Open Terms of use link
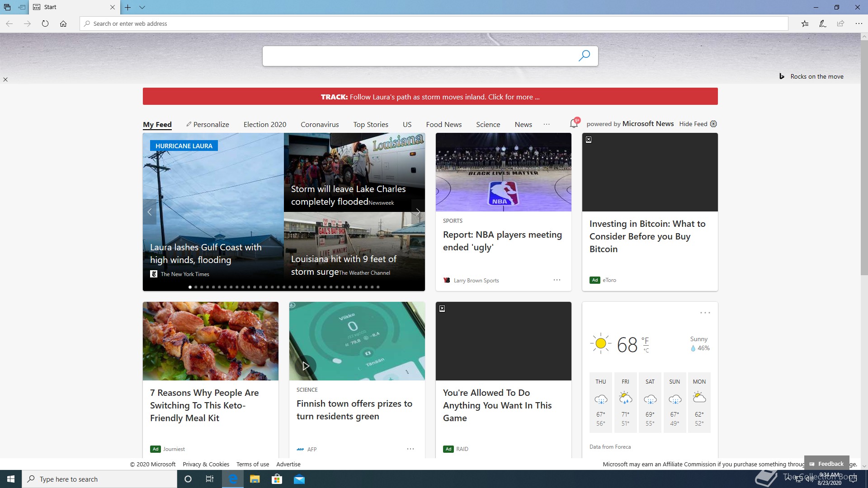 (253, 464)
